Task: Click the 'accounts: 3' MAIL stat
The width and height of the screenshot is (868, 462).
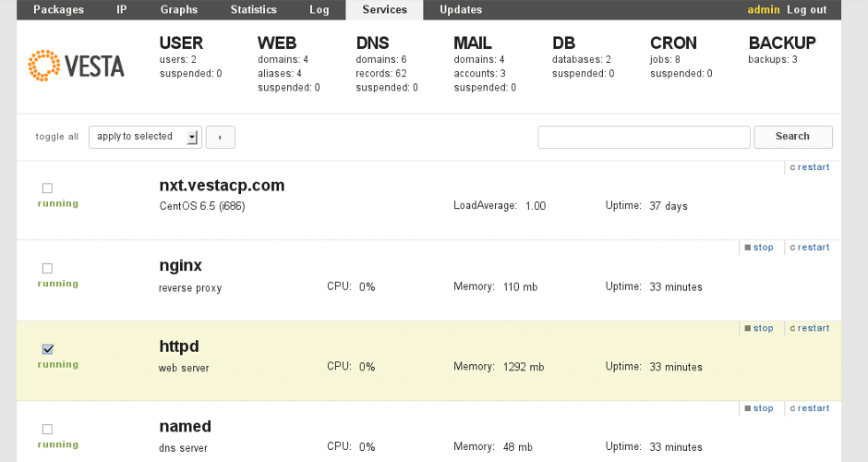Action: 479,74
